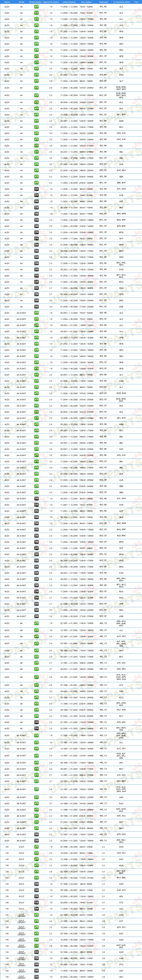
Task: Click petrol icon in A4 Avant AMM row
Action: (x=36, y=424)
